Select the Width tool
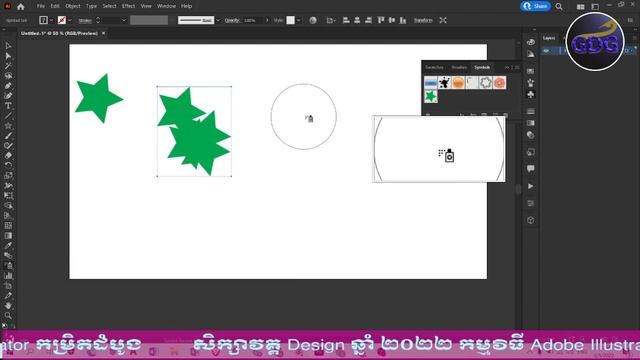Viewport: 640px width, 360px height. pyautogui.click(x=8, y=186)
